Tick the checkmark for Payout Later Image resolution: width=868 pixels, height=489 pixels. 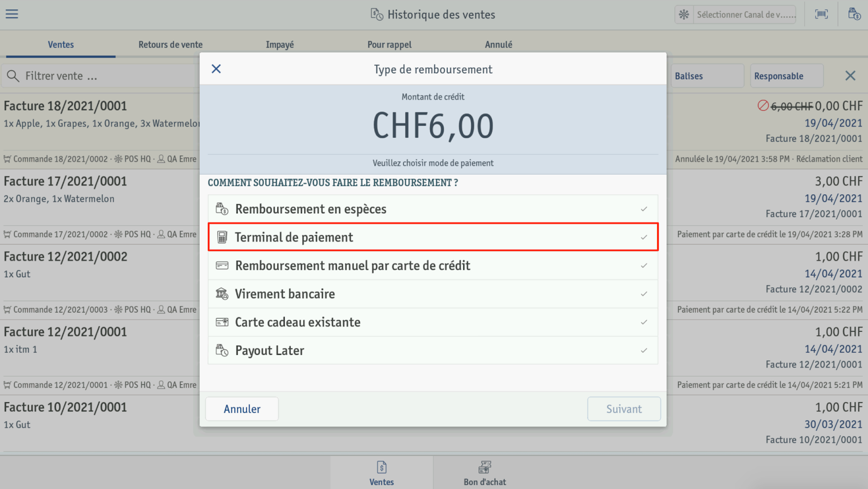[x=644, y=351]
